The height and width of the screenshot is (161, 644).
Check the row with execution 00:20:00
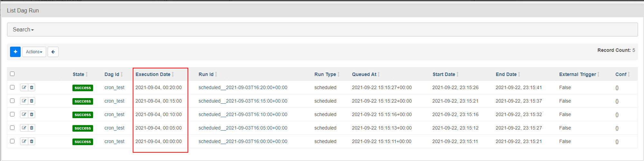coord(12,87)
